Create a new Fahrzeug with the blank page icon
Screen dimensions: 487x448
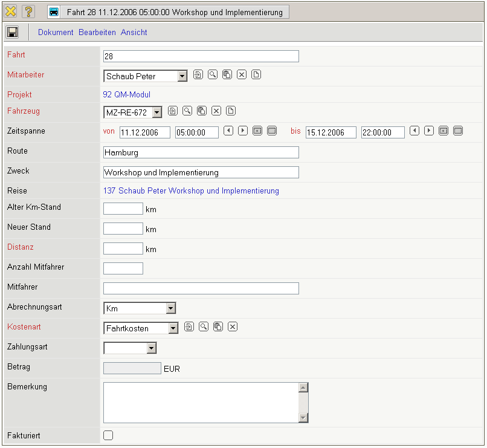231,111
